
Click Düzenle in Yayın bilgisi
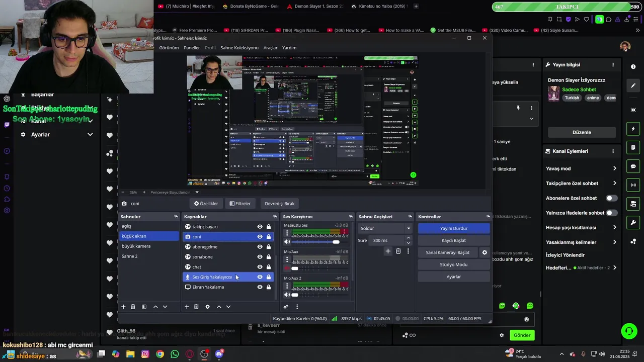coord(582,132)
